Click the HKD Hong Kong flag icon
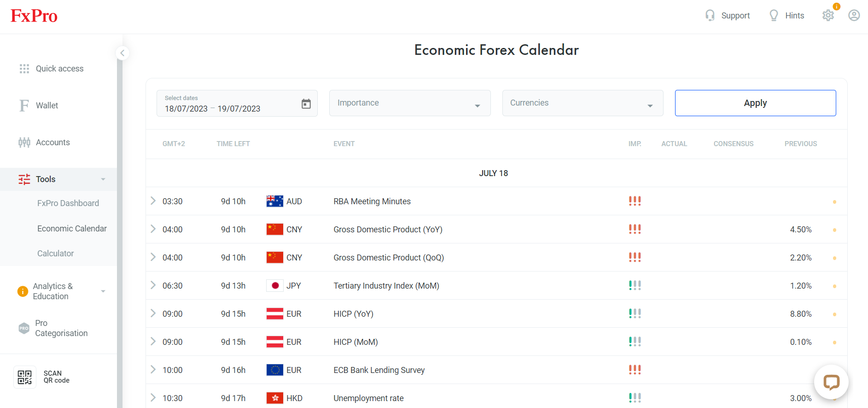868x408 pixels. point(275,398)
